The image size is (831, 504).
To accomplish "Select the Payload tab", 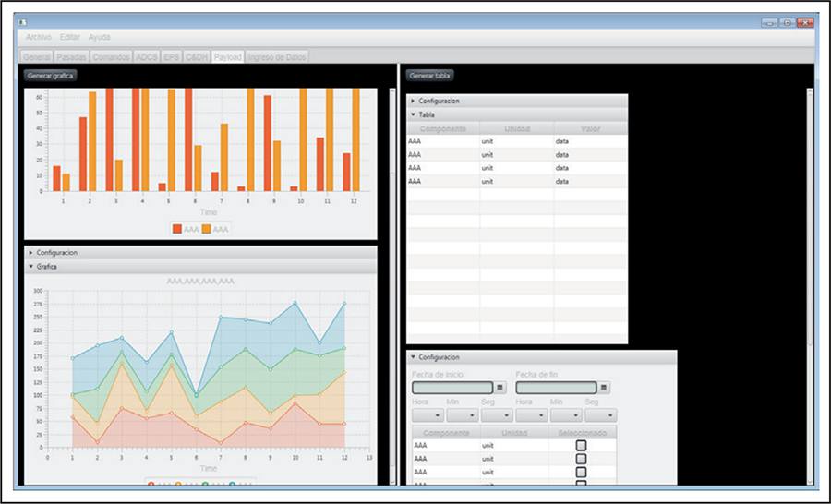I will (x=228, y=56).
